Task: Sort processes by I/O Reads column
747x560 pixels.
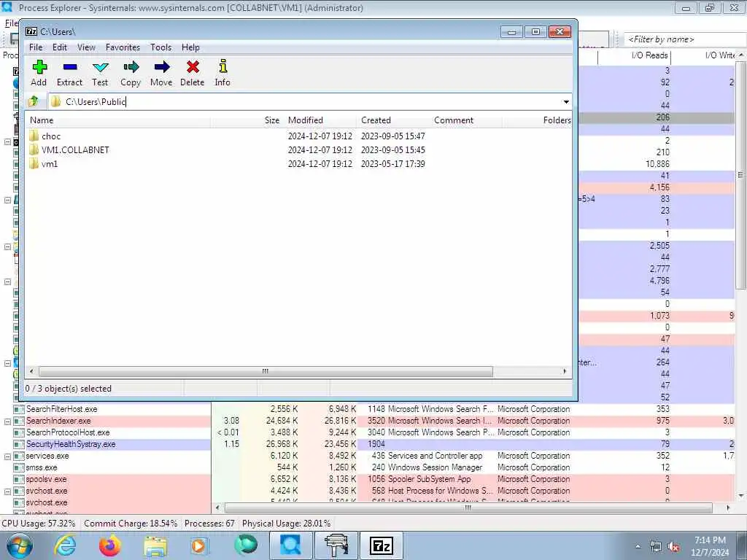Action: [x=634, y=55]
